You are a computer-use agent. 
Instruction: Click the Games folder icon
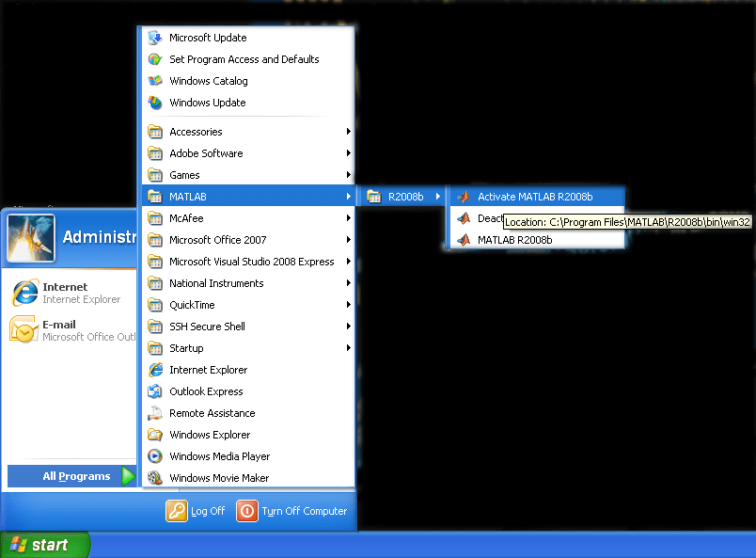click(x=155, y=175)
